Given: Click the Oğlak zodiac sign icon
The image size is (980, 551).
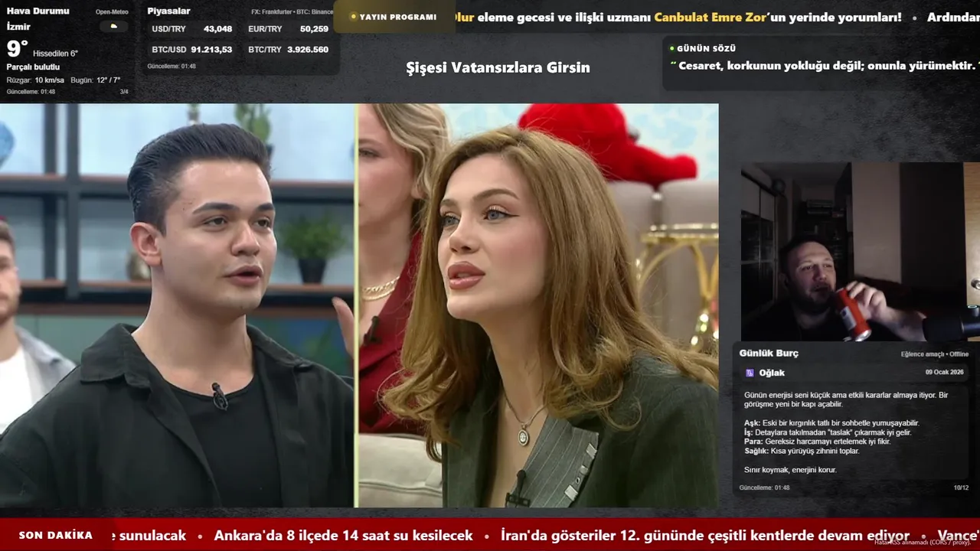Looking at the screenshot, I should coord(750,373).
